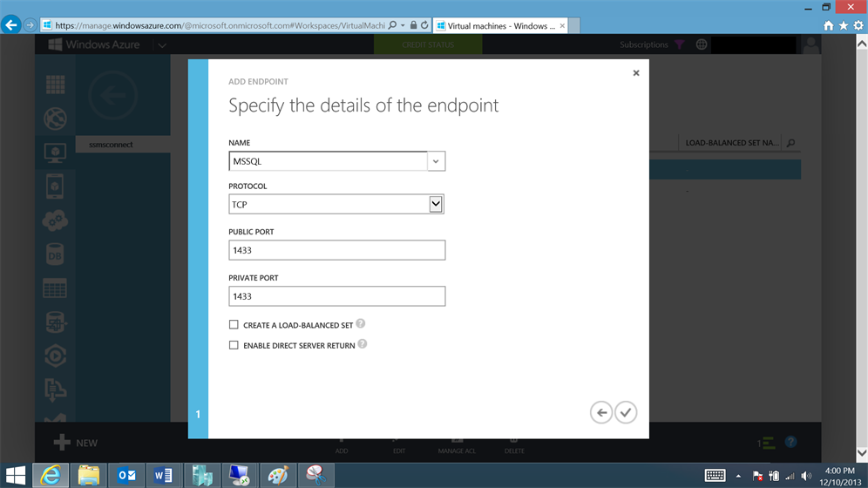Click the volume speaker tray icon
This screenshot has height=488, width=868.
806,476
